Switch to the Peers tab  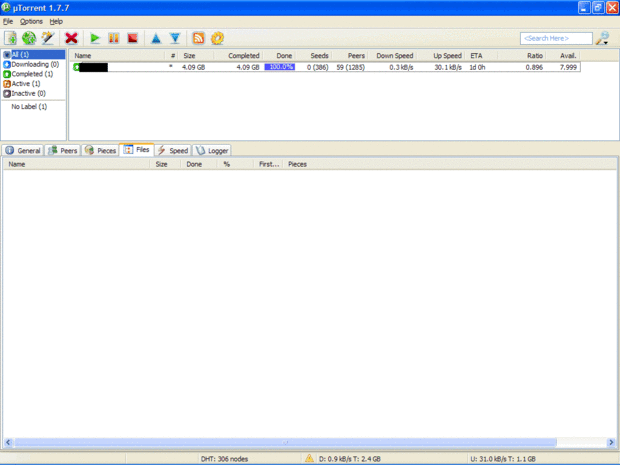[x=62, y=151]
